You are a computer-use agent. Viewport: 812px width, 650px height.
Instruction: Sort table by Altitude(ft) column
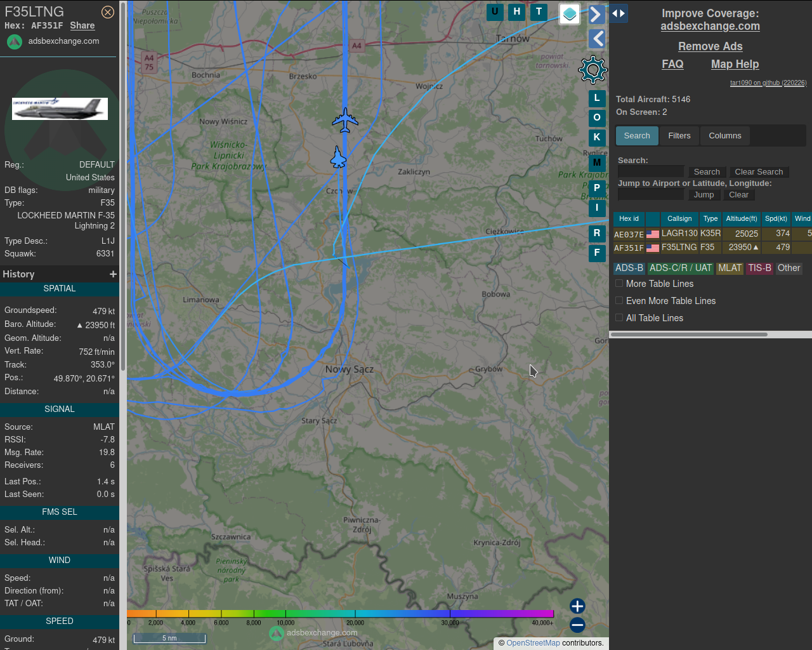(742, 219)
